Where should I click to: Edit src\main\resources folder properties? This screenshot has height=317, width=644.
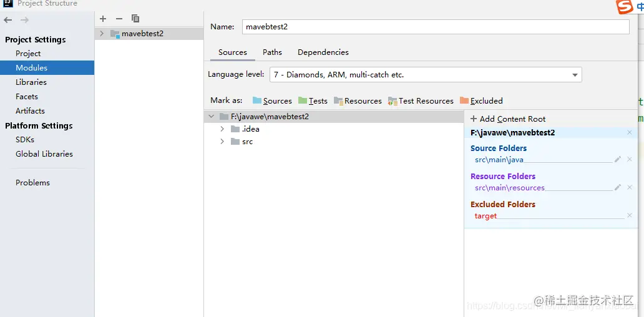(x=618, y=187)
